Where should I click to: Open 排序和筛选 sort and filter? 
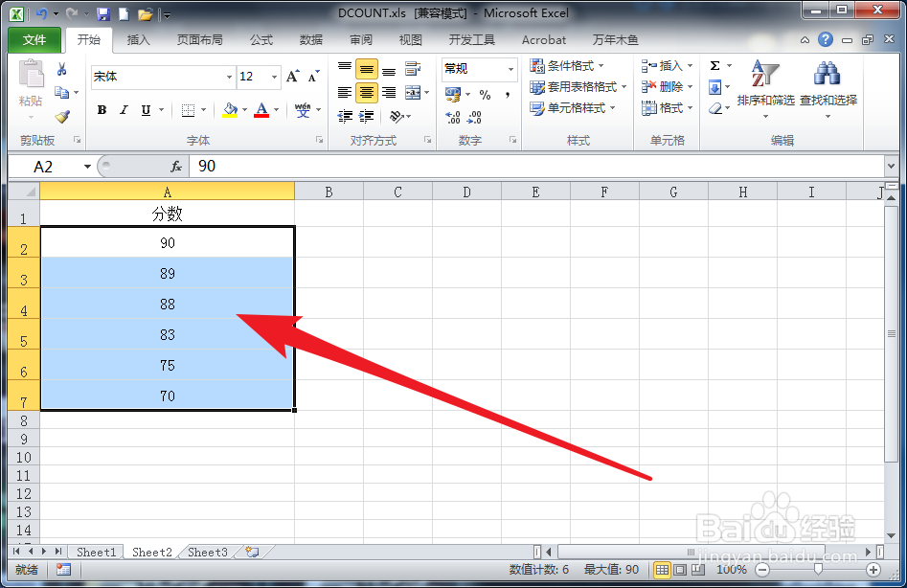click(765, 87)
